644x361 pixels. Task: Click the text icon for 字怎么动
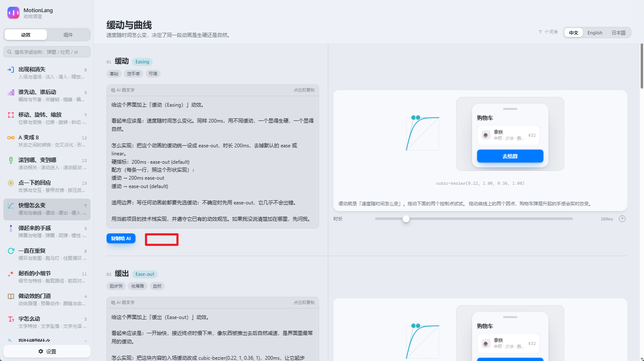11,319
